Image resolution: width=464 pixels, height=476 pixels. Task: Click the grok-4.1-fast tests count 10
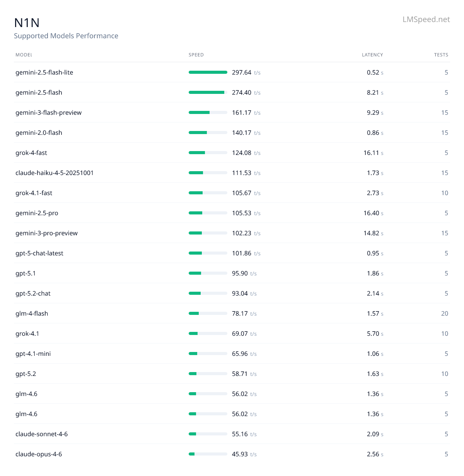(x=445, y=193)
